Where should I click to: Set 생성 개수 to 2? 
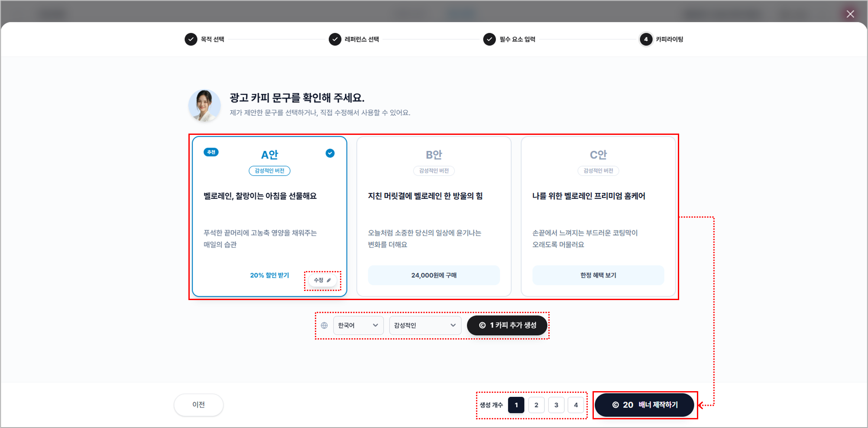tap(536, 405)
